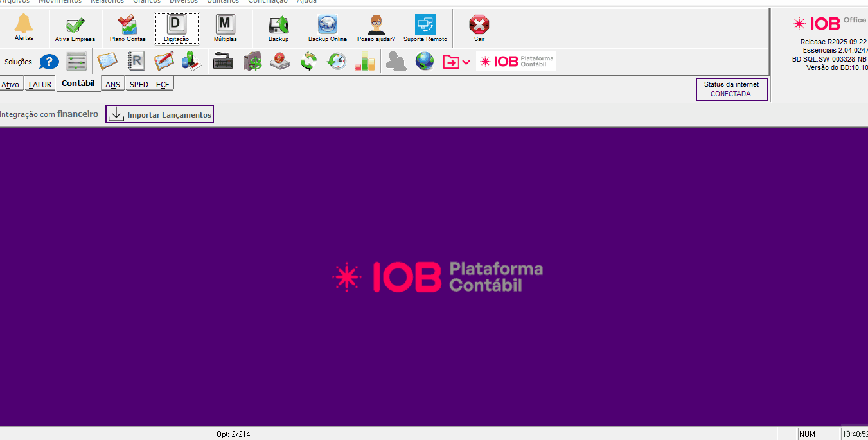Click the Status da internet box
The image size is (868, 440).
click(731, 89)
